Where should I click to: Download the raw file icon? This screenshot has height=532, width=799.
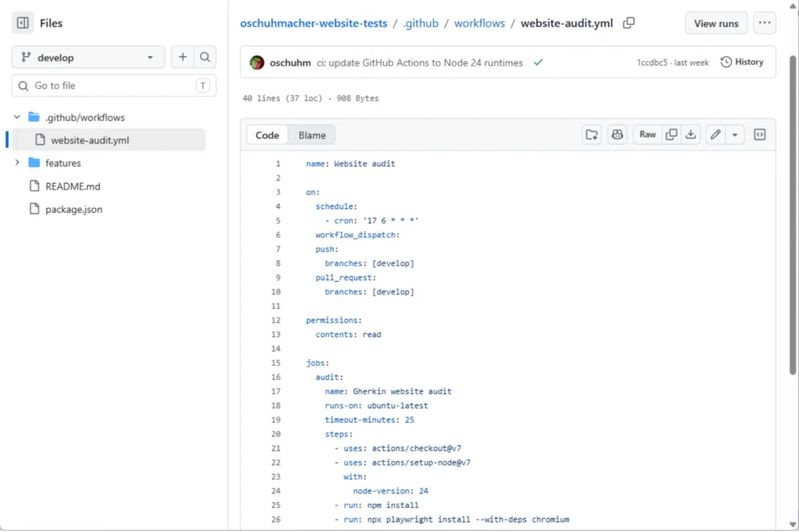[691, 134]
